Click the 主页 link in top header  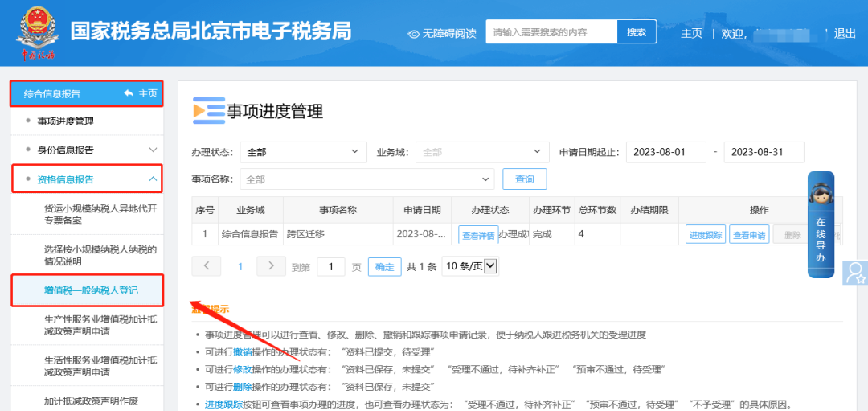point(691,33)
